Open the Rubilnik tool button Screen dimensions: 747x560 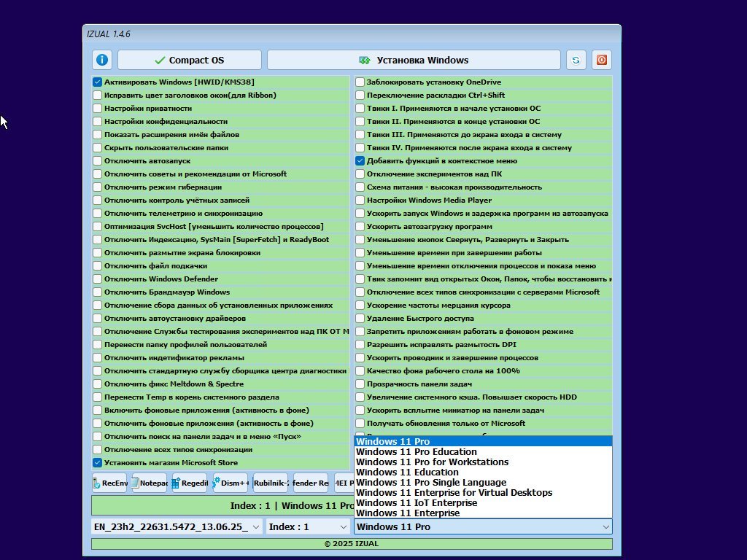tap(271, 483)
